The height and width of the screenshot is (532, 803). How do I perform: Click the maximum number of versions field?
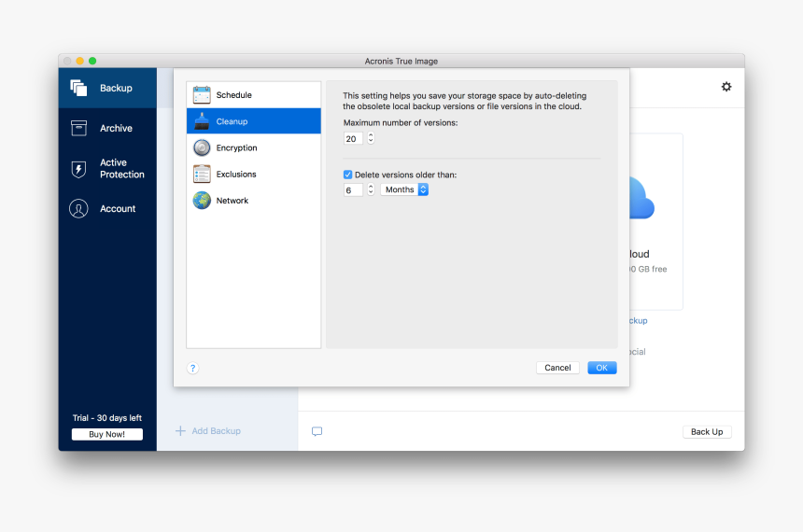[x=353, y=138]
